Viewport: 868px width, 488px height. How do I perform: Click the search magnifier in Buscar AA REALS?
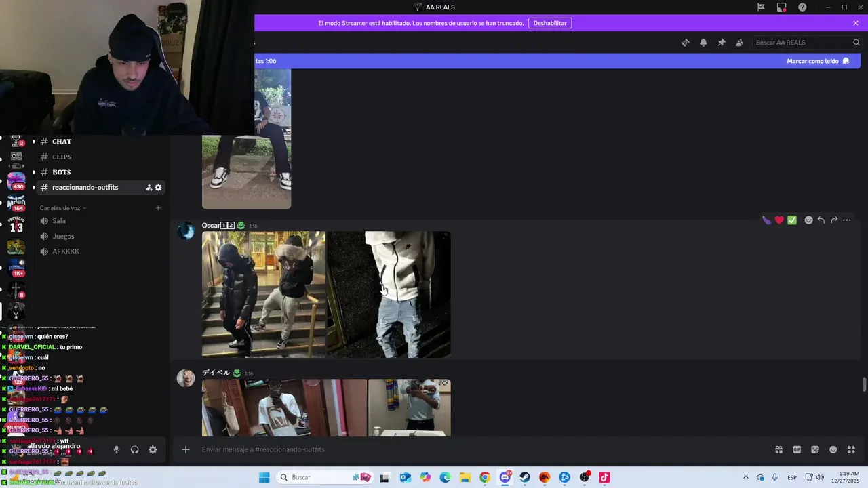coord(856,42)
